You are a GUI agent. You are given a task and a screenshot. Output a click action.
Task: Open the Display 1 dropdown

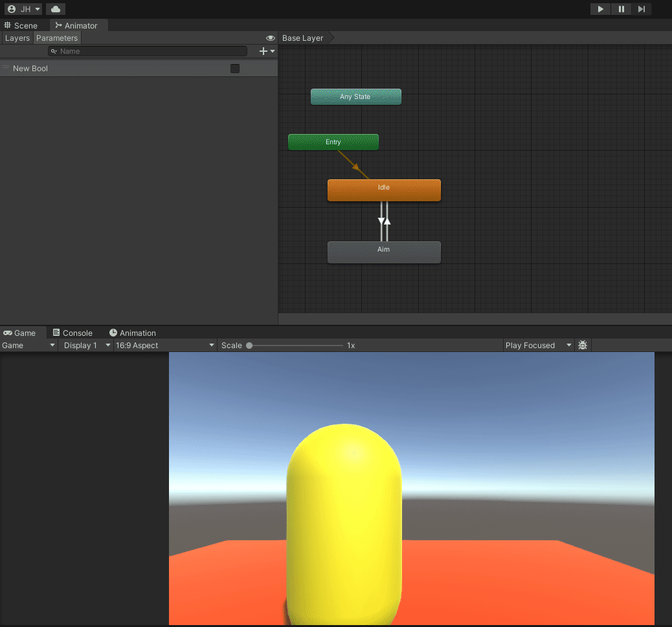point(85,345)
